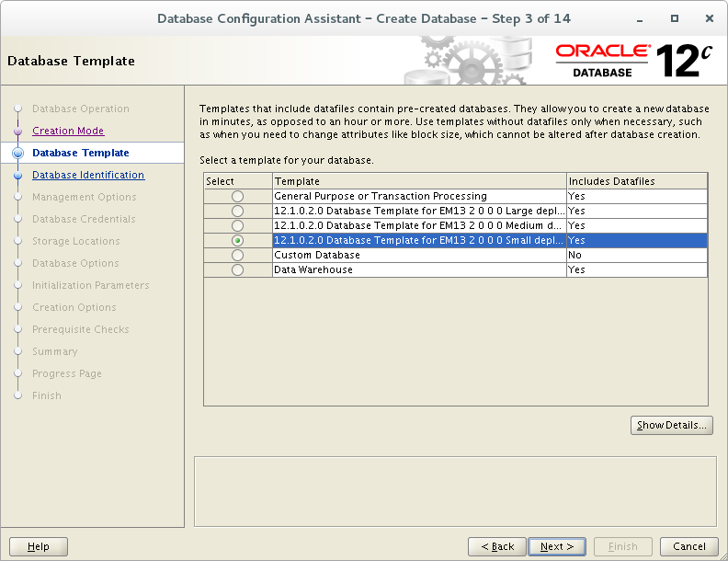
Task: Click the Creation Mode step bullet icon
Action: [x=18, y=132]
